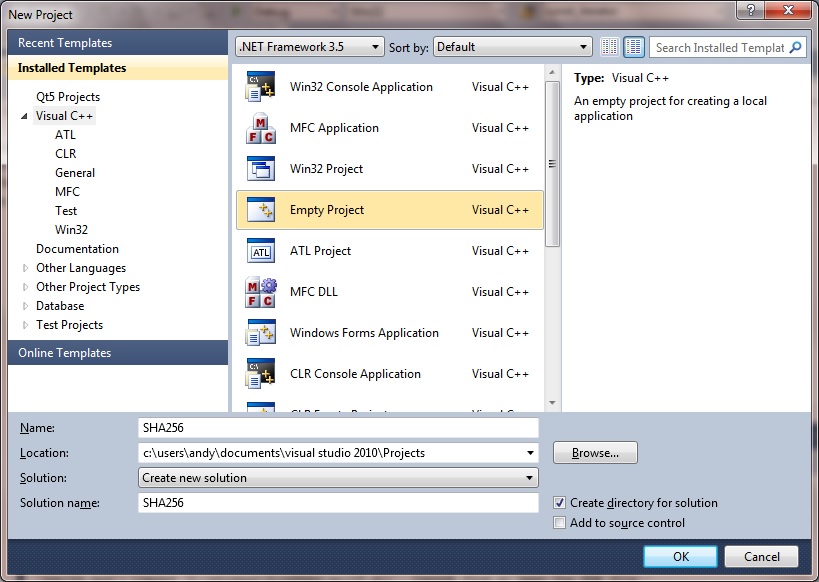The width and height of the screenshot is (819, 582).
Task: Click the template list scrollbar thumb
Action: pos(552,164)
